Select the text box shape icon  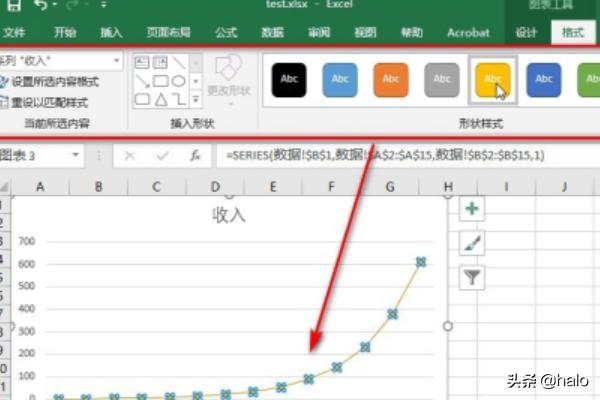click(x=142, y=62)
